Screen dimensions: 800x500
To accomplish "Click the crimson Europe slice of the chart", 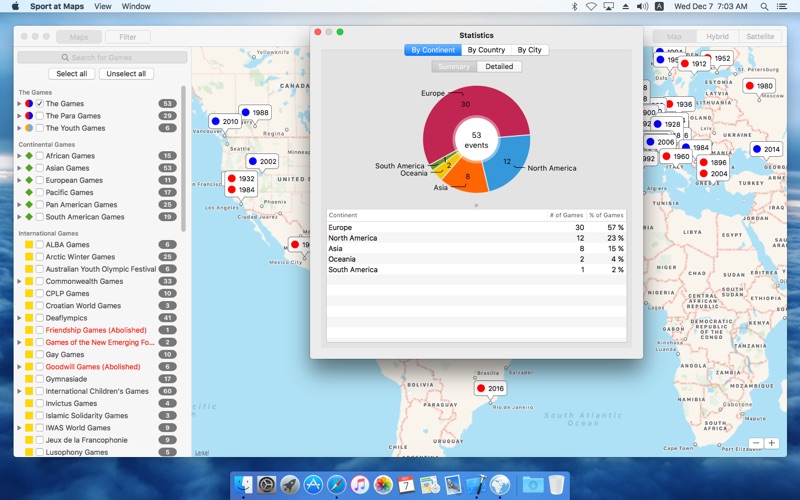I will [x=464, y=110].
